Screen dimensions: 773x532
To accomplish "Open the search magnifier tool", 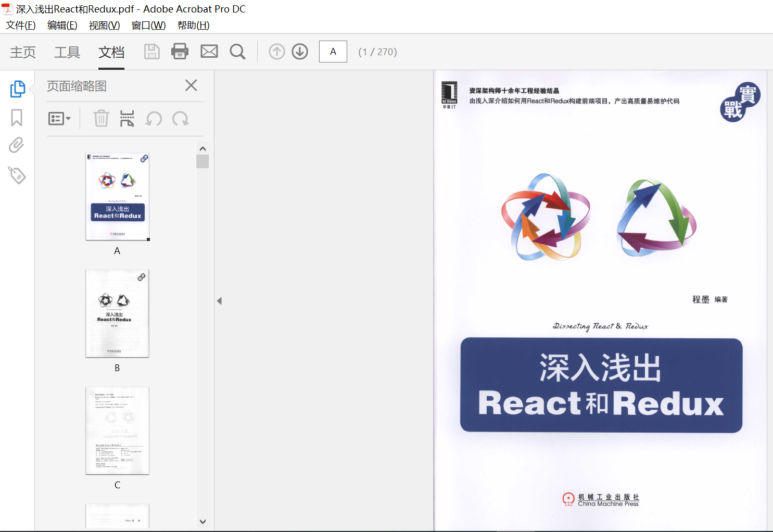I will pos(238,52).
